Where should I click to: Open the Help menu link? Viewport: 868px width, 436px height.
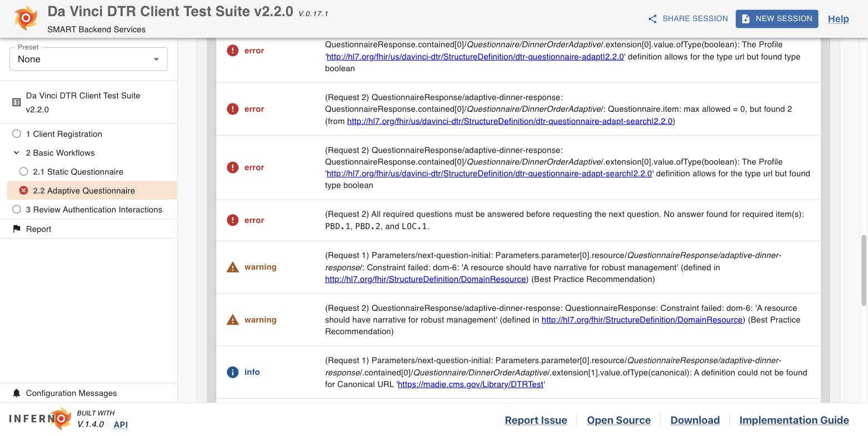tap(838, 19)
